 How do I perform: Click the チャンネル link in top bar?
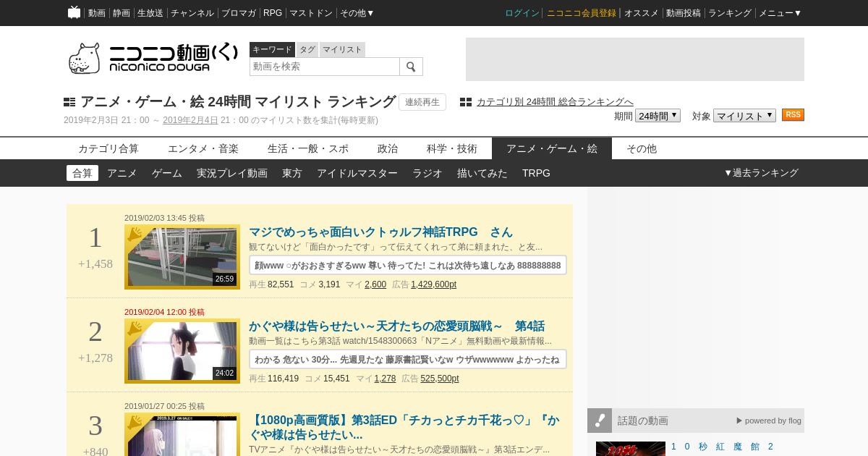pos(192,13)
